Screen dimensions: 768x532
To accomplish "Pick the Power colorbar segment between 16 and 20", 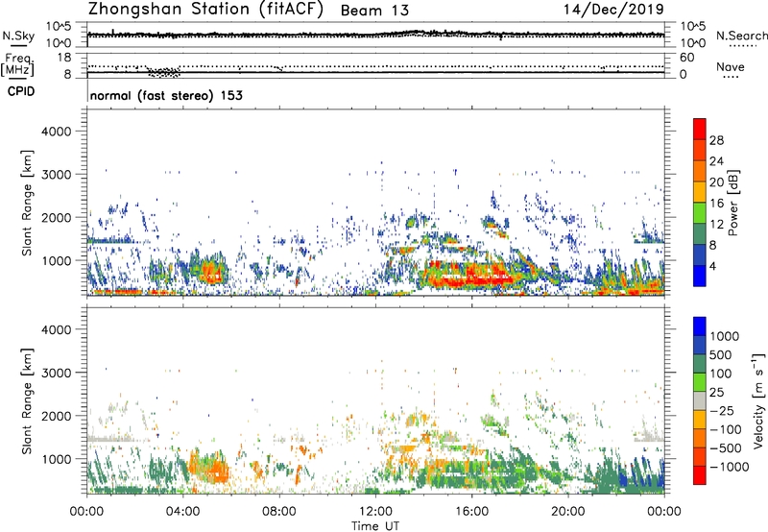I will (x=700, y=192).
